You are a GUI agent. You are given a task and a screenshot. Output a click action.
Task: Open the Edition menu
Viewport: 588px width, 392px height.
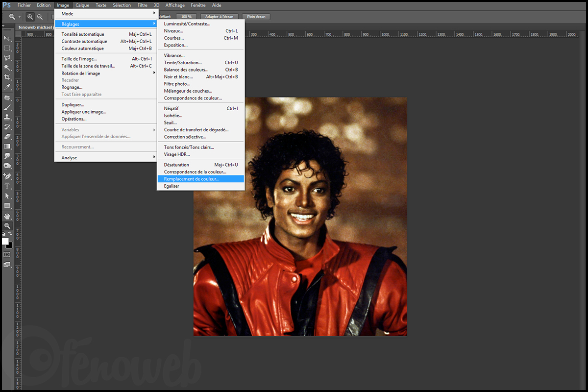(x=44, y=5)
